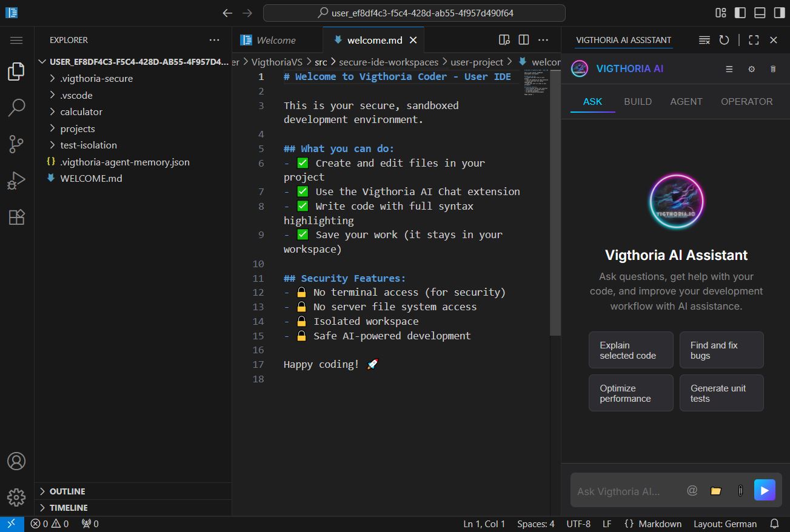Screen dimensions: 790x532
Task: Switch to the AGENT tab
Action: click(x=686, y=101)
